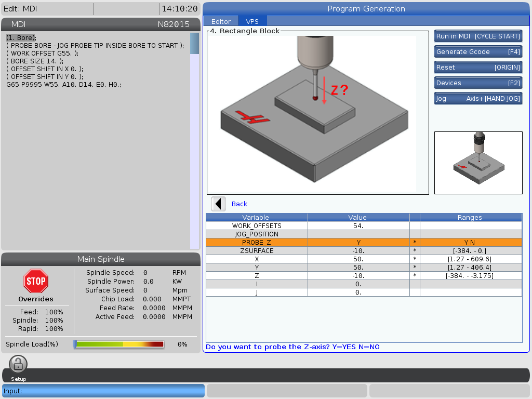Screen dimensions: 532x399
Task: Click the Spindle Load percentage bar
Action: click(119, 344)
